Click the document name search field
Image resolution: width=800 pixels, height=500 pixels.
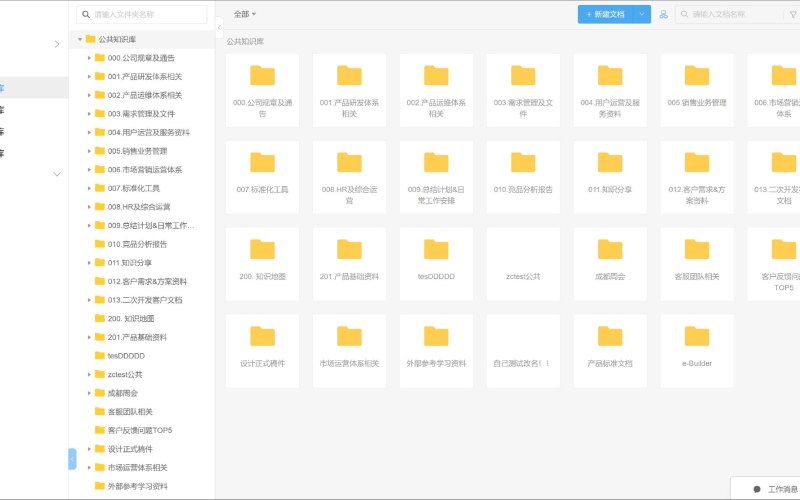pyautogui.click(x=730, y=14)
